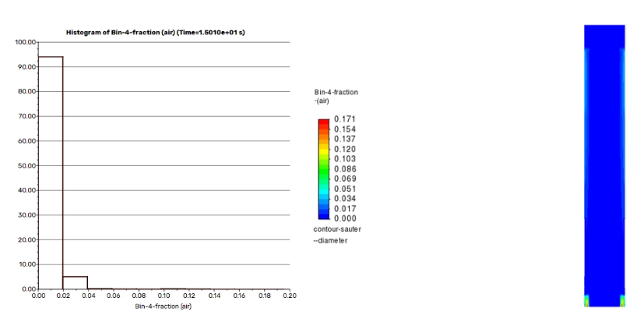Click legend value 0.034

point(345,199)
